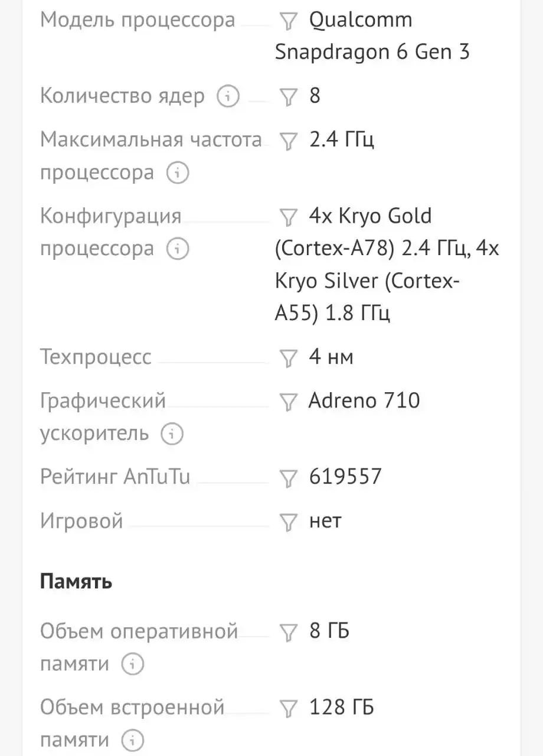Image resolution: width=543 pixels, height=756 pixels.
Task: Click the Память section header
Action: pyautogui.click(x=76, y=581)
